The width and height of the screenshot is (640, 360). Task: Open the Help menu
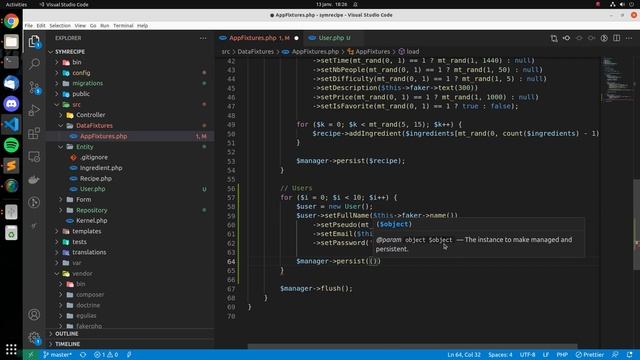[x=142, y=25]
